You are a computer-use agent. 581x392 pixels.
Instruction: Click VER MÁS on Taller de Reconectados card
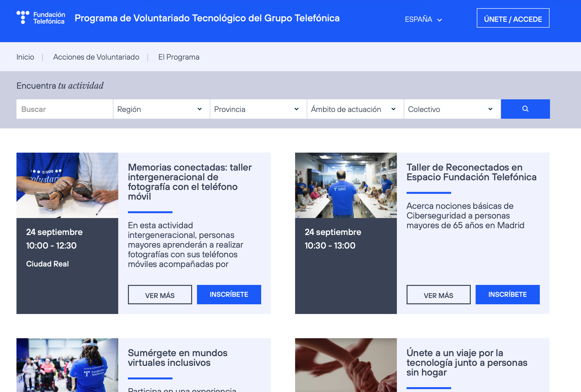439,295
